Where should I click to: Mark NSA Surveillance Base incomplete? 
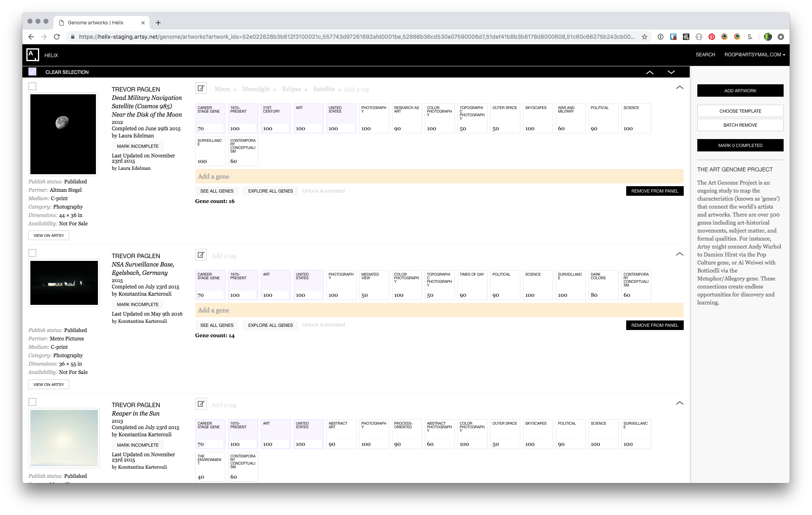pyautogui.click(x=137, y=304)
